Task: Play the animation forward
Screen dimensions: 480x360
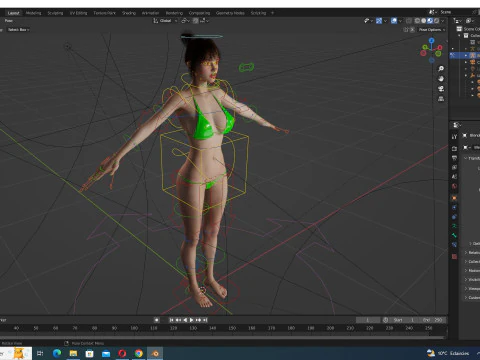Action: coord(192,320)
